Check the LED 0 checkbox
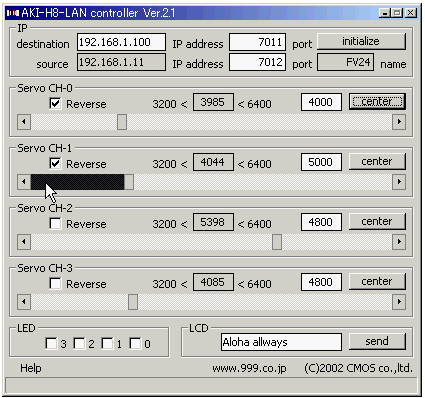The height and width of the screenshot is (398, 425). pos(135,343)
